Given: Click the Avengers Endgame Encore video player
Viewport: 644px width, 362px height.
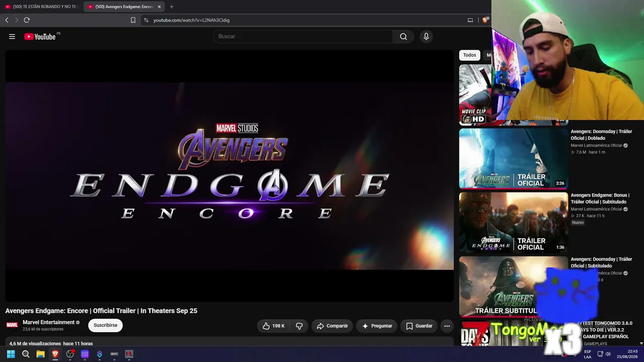Looking at the screenshot, I should click(229, 175).
